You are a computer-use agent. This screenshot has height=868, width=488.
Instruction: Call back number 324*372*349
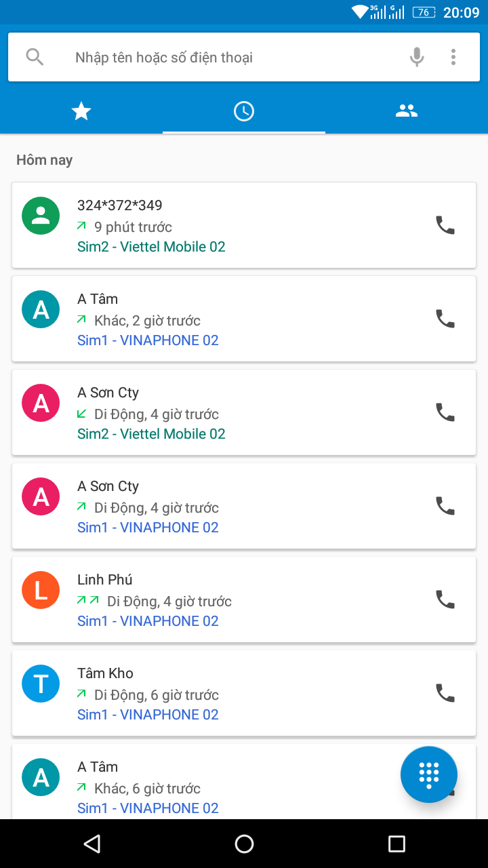coord(445,225)
